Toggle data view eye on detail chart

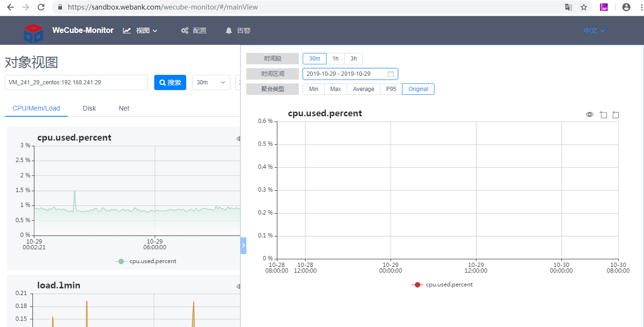[x=590, y=114]
